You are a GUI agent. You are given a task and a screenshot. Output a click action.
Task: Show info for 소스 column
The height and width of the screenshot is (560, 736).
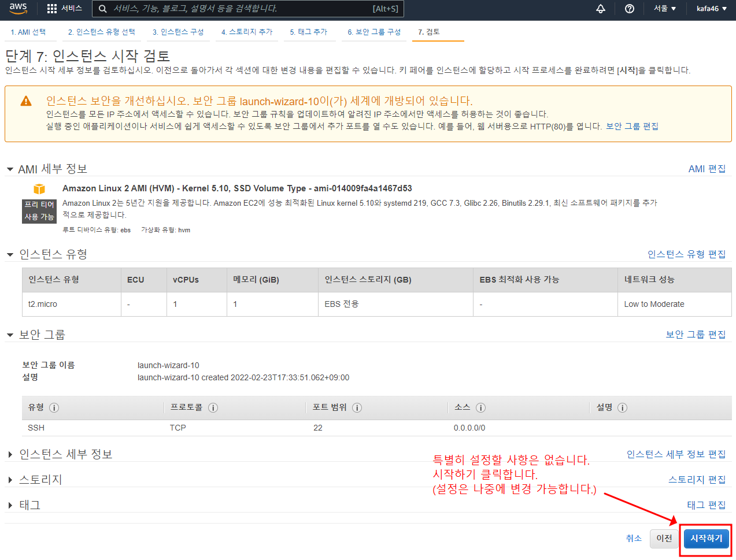coord(480,407)
